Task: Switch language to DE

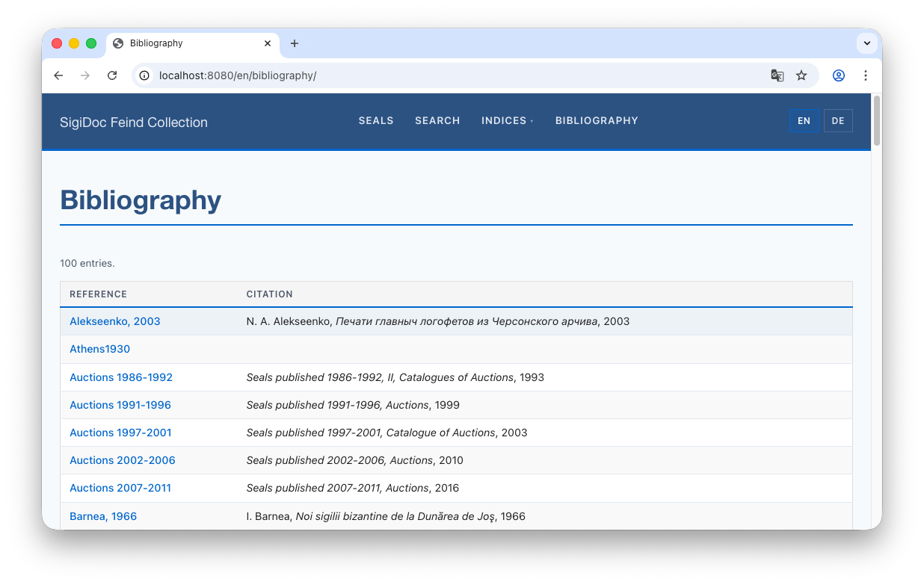Action: point(838,121)
